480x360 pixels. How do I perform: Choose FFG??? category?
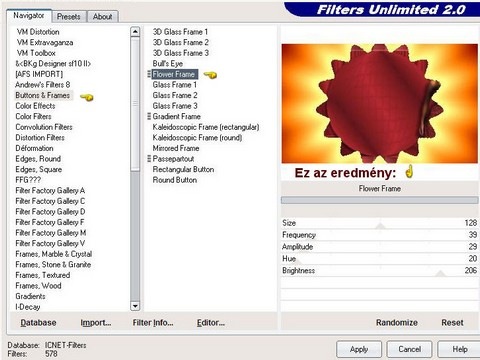(28, 180)
